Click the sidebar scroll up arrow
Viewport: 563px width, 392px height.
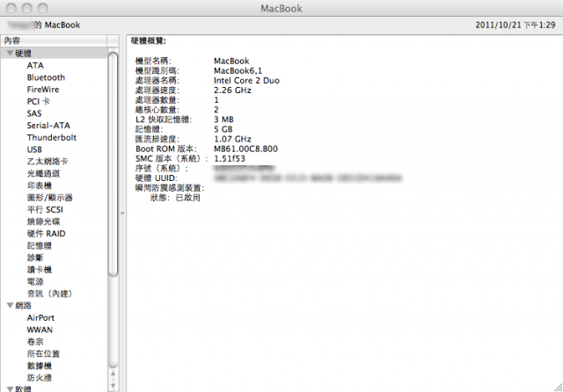pos(113,374)
